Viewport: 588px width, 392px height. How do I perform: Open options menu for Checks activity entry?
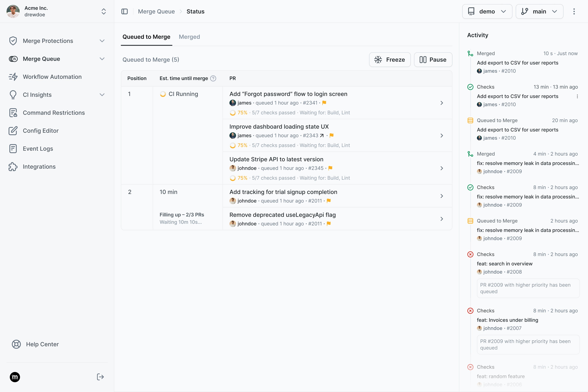pos(577,97)
